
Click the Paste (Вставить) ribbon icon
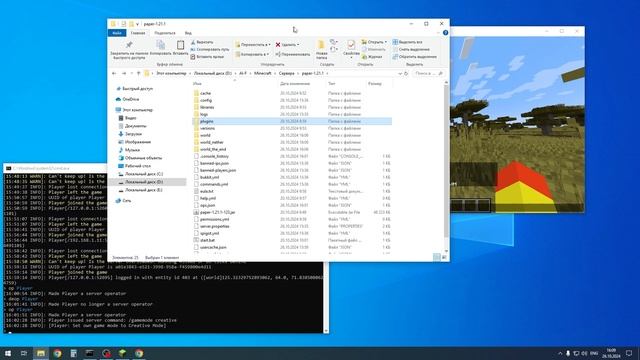pyautogui.click(x=180, y=44)
